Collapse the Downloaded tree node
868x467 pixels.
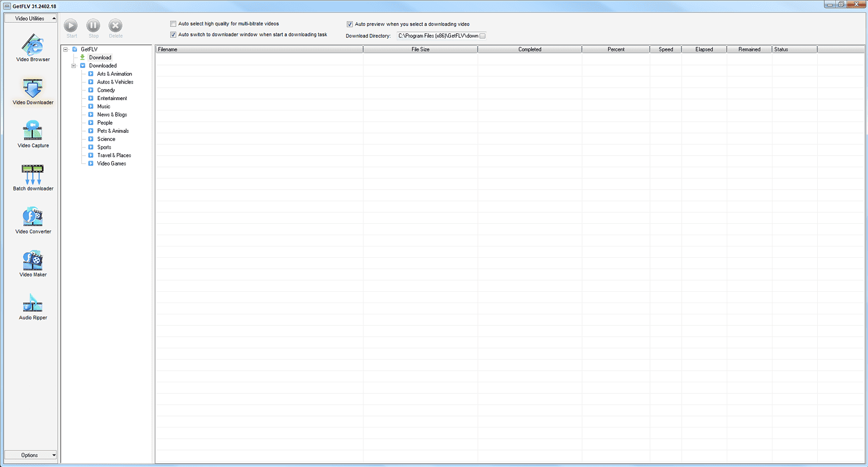73,66
